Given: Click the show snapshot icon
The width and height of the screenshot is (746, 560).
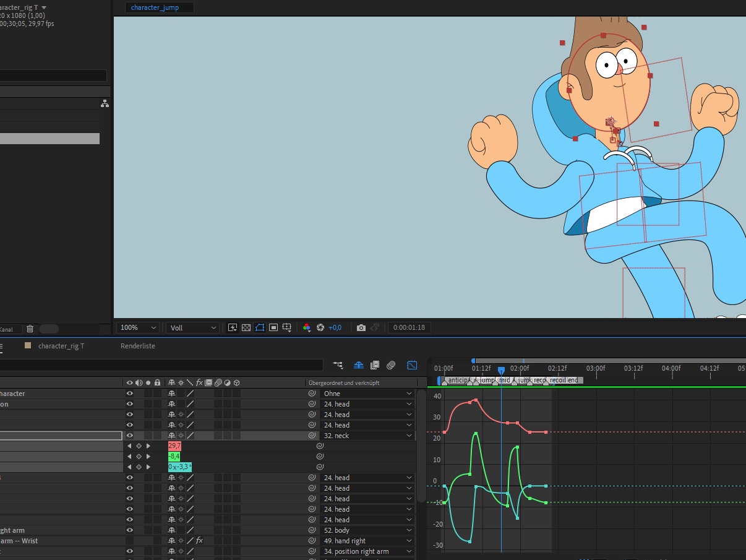Looking at the screenshot, I should coord(375,327).
